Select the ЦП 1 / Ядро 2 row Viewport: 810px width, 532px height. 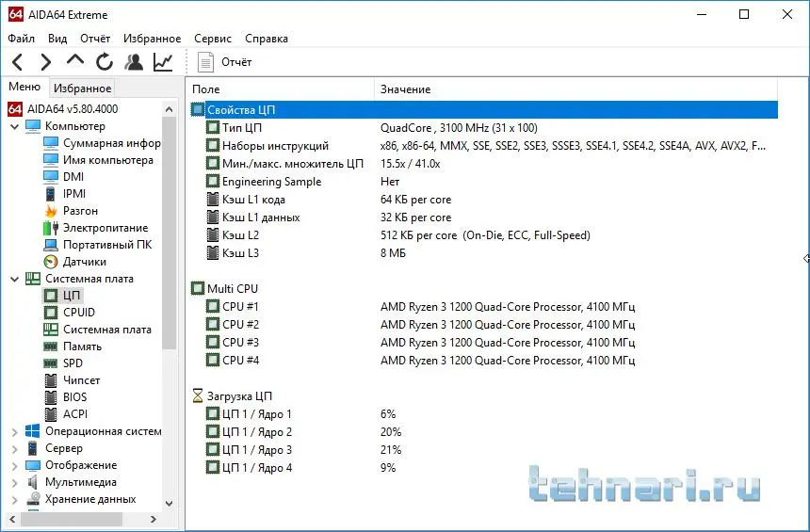(484, 432)
